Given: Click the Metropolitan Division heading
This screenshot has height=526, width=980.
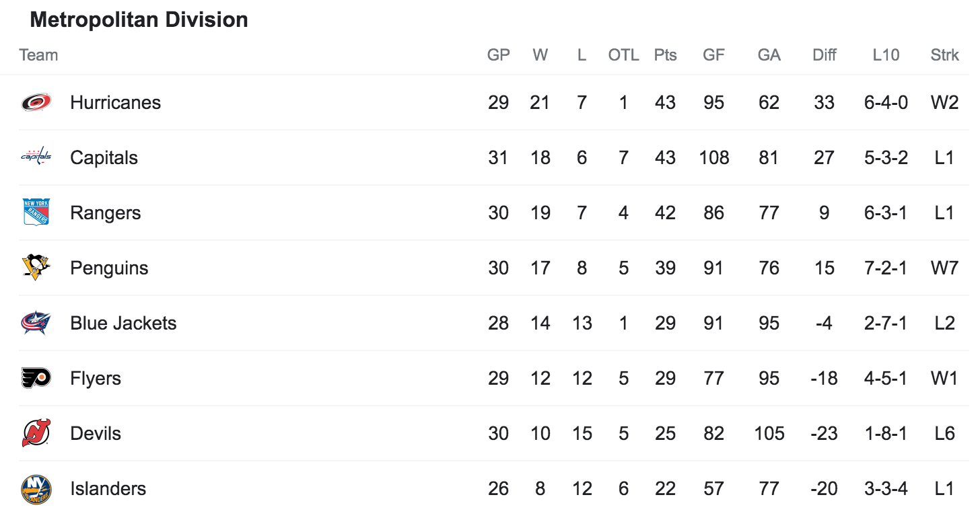Looking at the screenshot, I should pyautogui.click(x=139, y=20).
